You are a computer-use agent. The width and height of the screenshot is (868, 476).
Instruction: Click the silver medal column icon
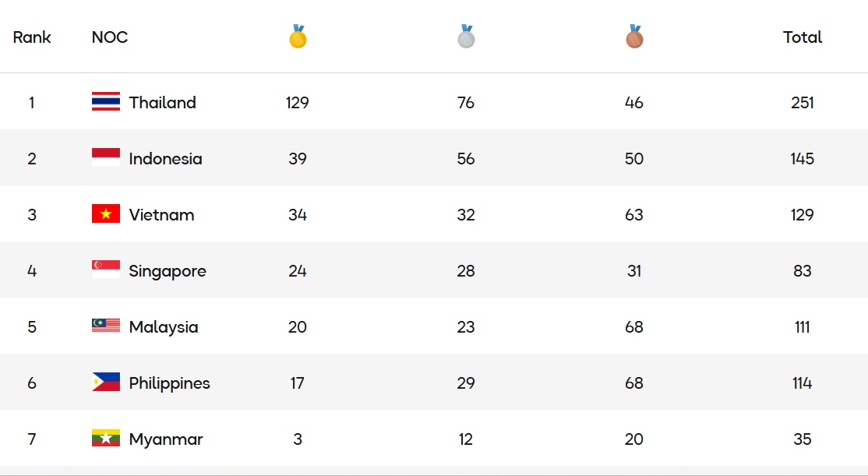point(466,37)
